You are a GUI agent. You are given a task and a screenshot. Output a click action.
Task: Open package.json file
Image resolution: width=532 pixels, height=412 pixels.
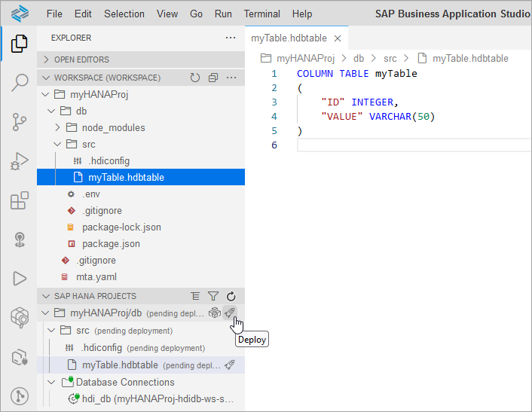pyautogui.click(x=141, y=244)
